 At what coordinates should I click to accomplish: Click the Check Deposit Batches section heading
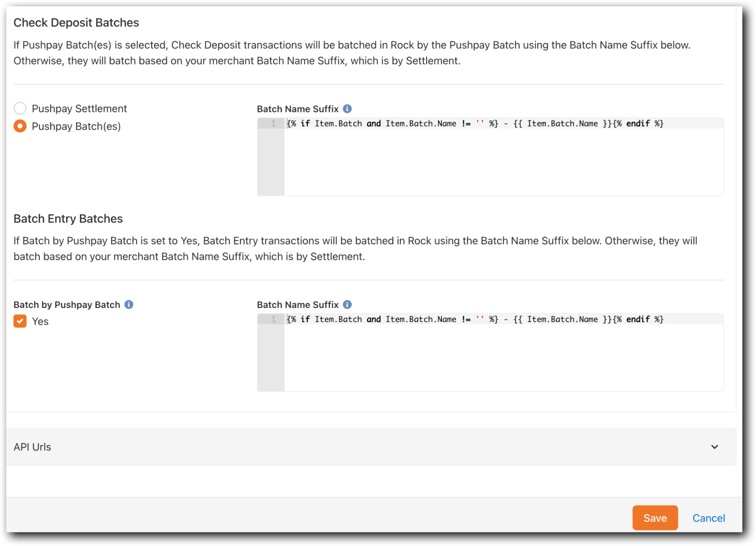[76, 22]
